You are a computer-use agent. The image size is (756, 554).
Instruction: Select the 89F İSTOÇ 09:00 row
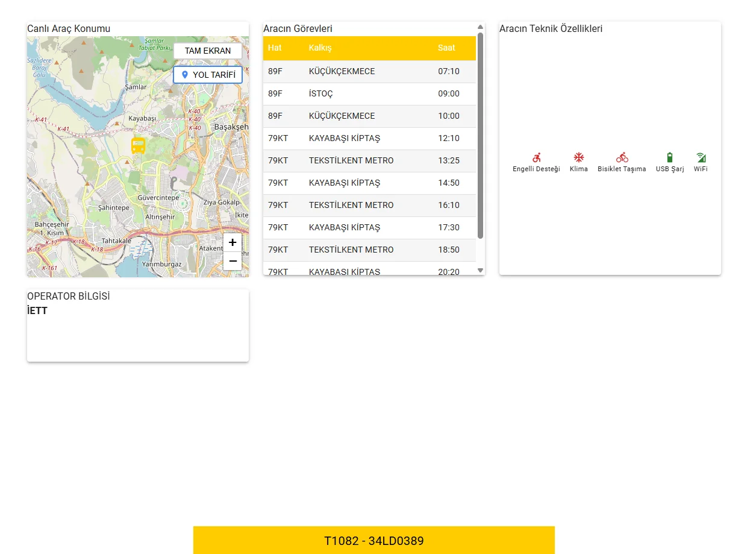[369, 93]
